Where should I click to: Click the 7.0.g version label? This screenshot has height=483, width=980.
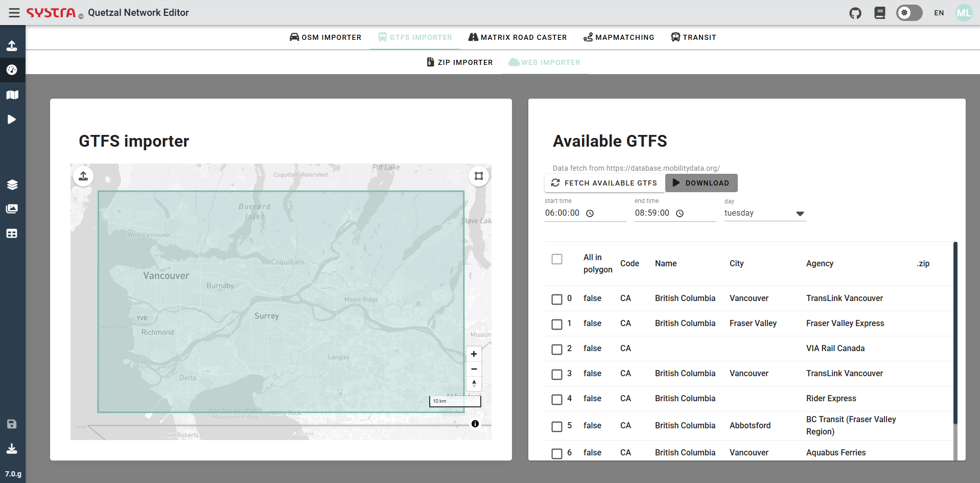click(x=13, y=474)
